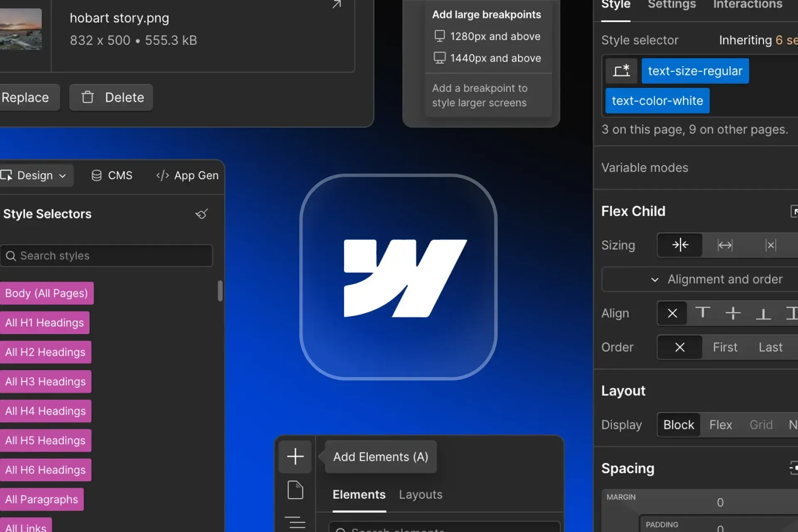Screen dimensions: 798x532
Task: Select Block display
Action: click(679, 425)
